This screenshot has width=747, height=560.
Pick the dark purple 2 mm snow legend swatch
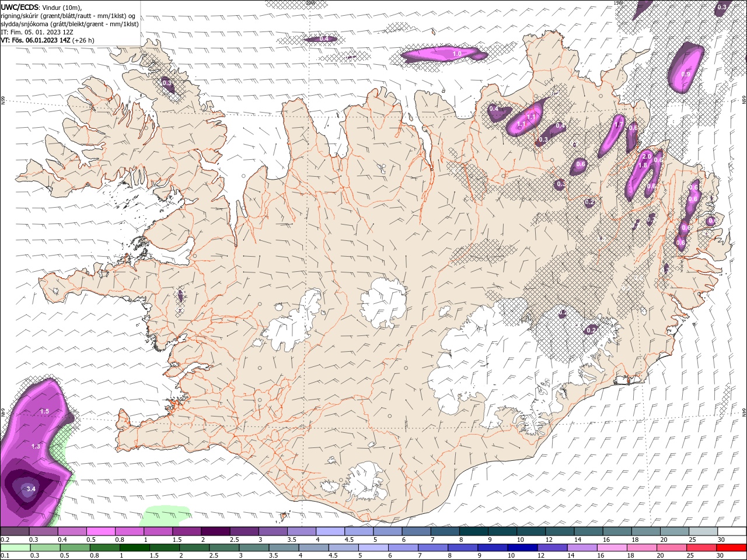(x=215, y=531)
